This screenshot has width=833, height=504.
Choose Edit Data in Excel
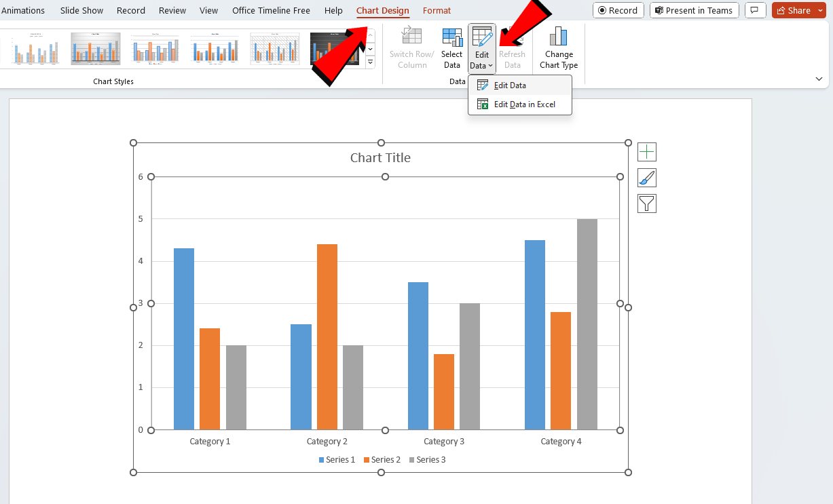pos(524,104)
